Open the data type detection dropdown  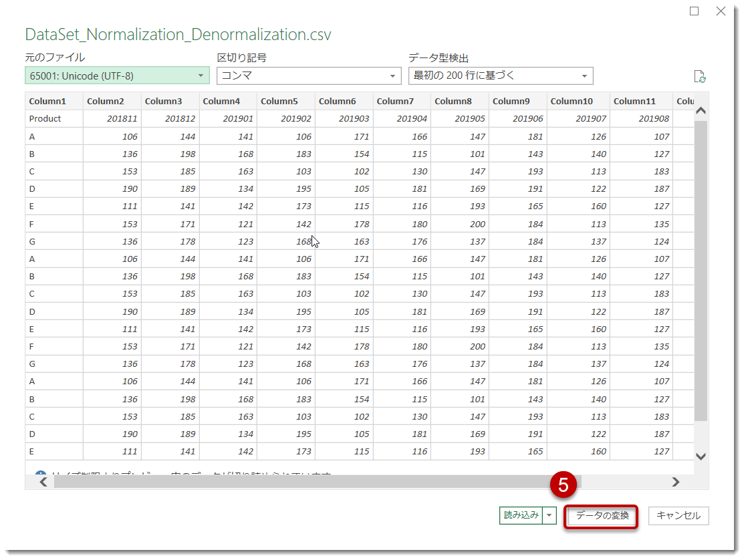coord(501,76)
